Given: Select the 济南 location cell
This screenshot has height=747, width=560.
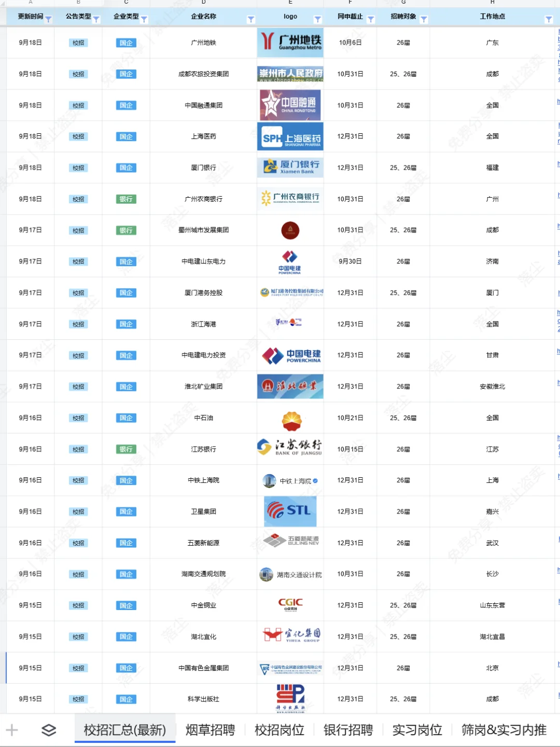Looking at the screenshot, I should point(492,261).
